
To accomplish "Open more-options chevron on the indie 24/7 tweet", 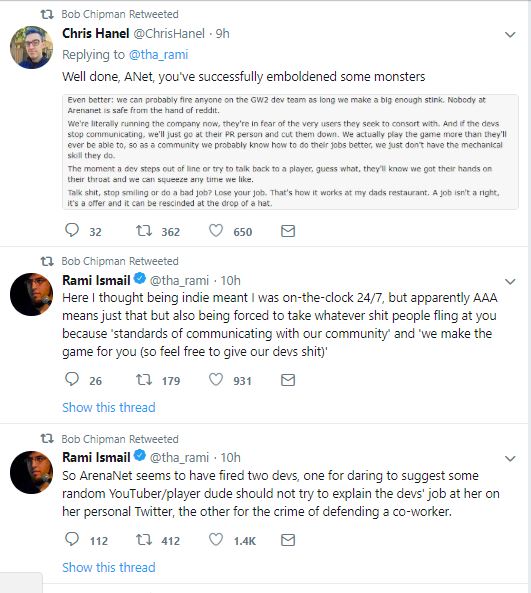I will tap(510, 282).
